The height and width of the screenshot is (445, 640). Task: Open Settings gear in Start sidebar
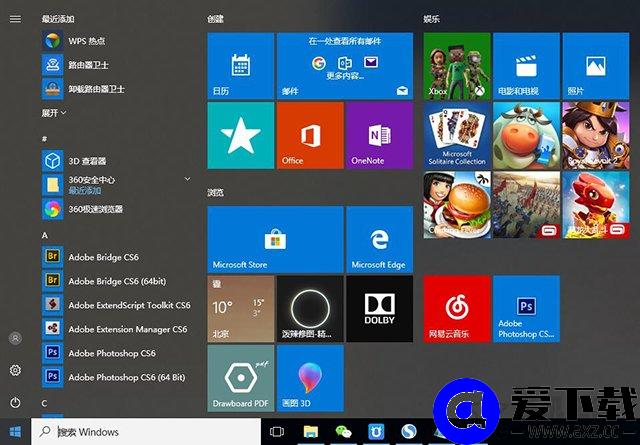tap(16, 370)
